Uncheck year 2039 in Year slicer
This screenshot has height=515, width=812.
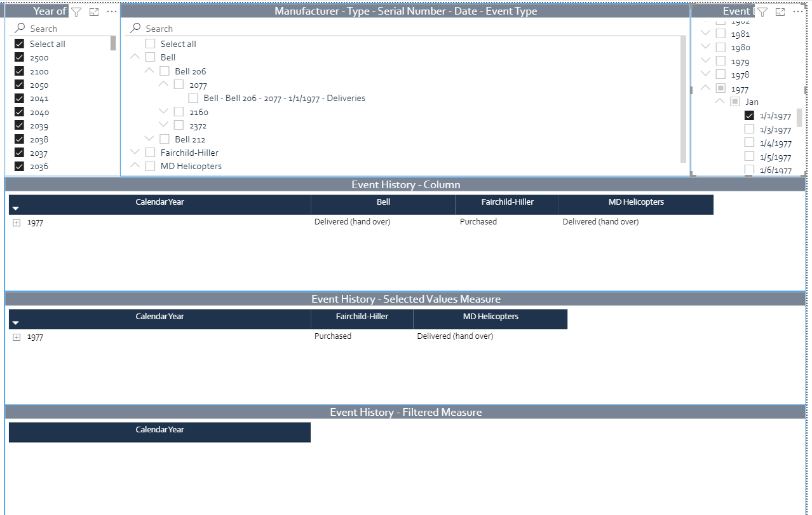[19, 125]
